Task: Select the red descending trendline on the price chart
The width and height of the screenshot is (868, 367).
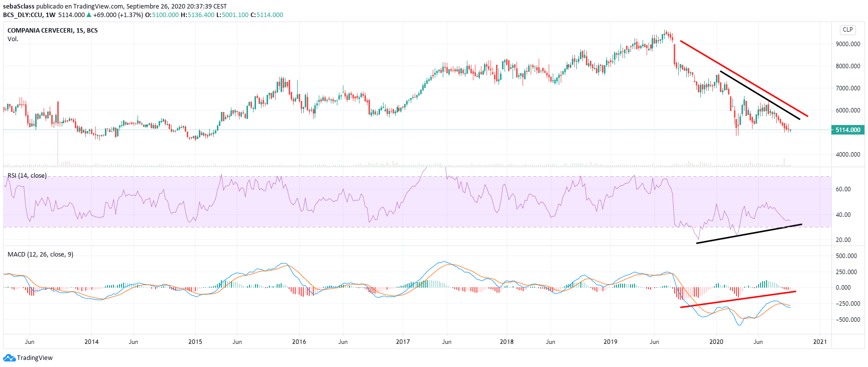Action: [x=744, y=78]
